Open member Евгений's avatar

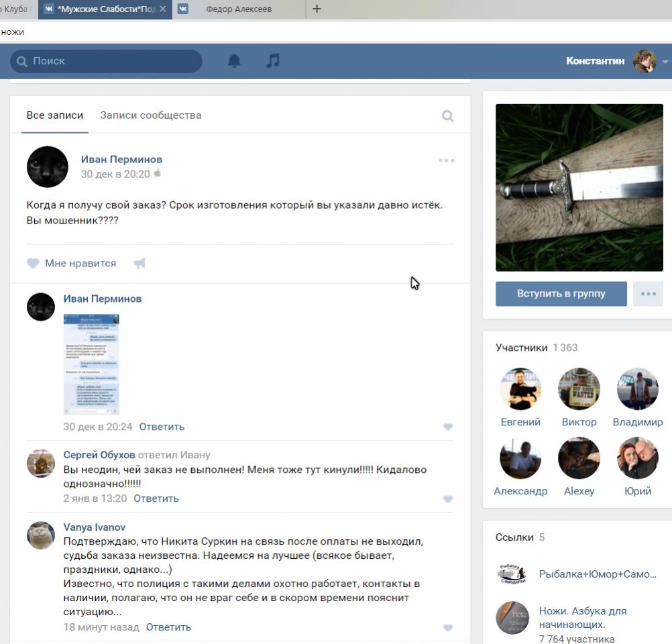coord(520,388)
